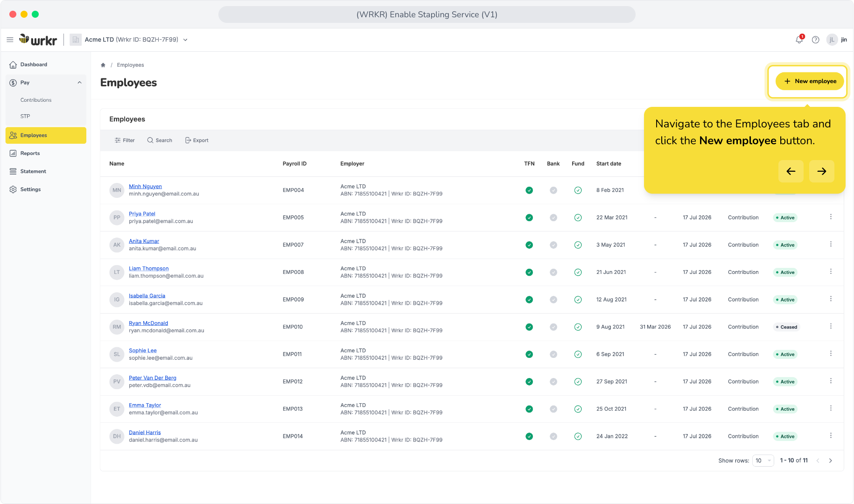Click the help question mark icon
Screen dimensions: 854x504
tap(815, 40)
